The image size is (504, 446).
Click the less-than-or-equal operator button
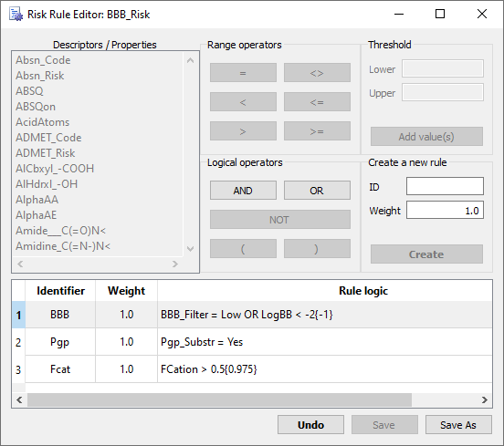tap(317, 102)
